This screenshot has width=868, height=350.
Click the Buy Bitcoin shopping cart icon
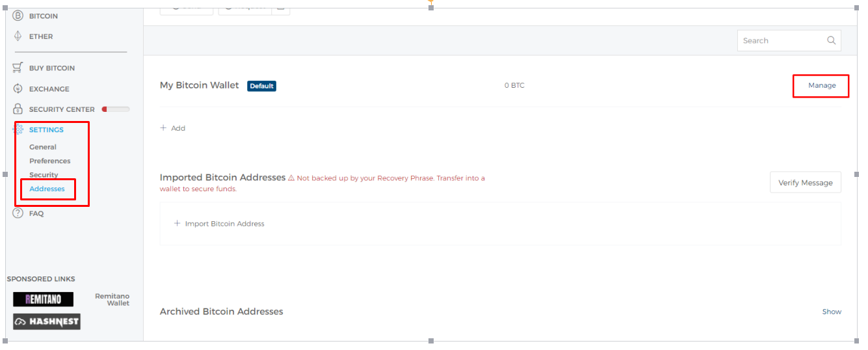(x=18, y=68)
